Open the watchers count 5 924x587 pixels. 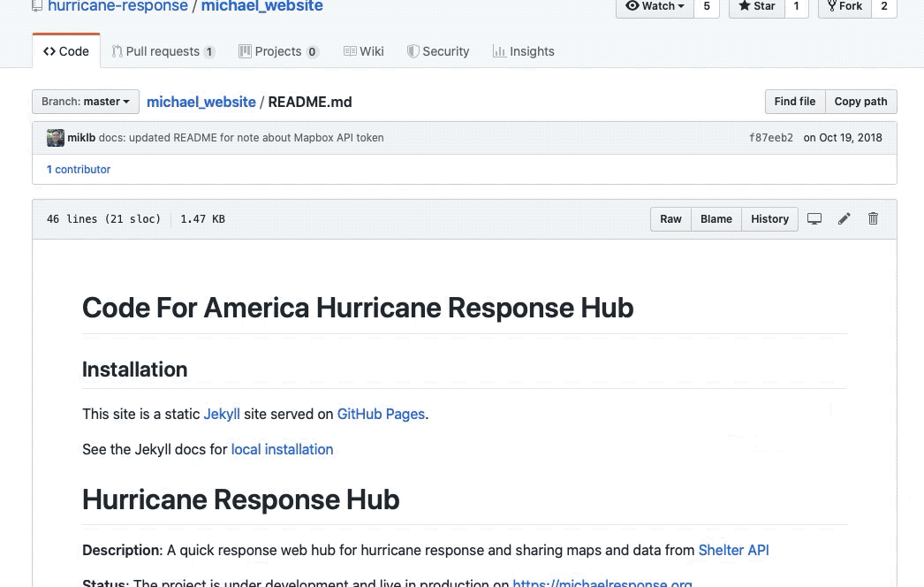pos(707,7)
